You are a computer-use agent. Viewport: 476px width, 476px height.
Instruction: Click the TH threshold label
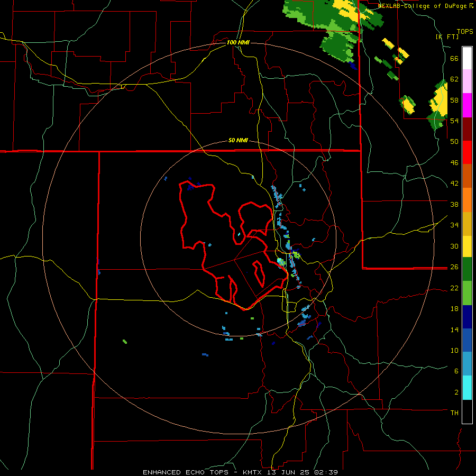pos(454,413)
